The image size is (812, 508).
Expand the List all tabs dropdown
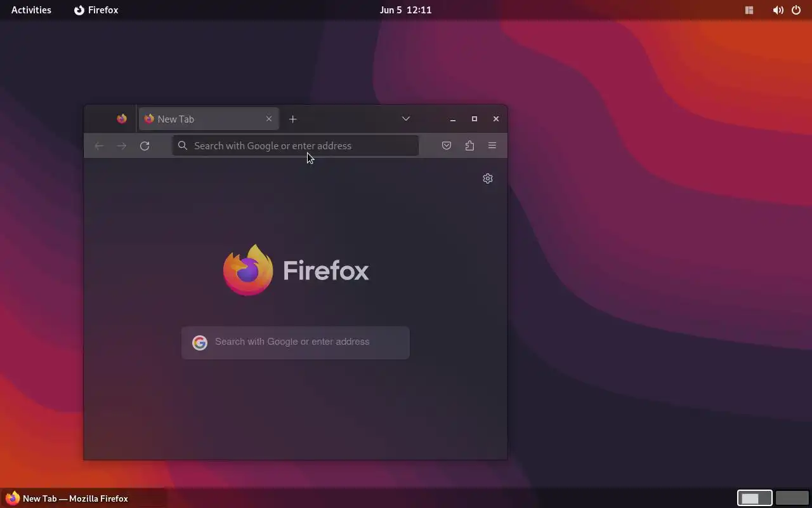coord(406,119)
